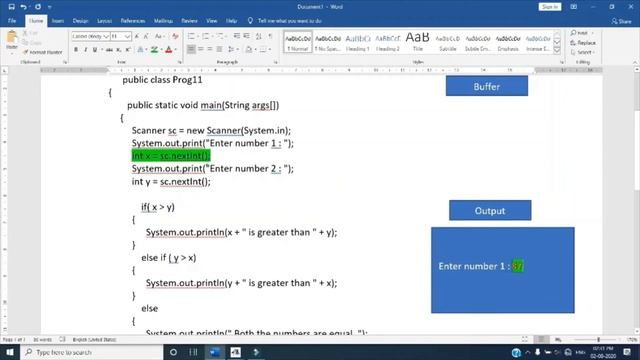The width and height of the screenshot is (640, 360).
Task: Save the document using the title bar icon
Action: pos(11,7)
